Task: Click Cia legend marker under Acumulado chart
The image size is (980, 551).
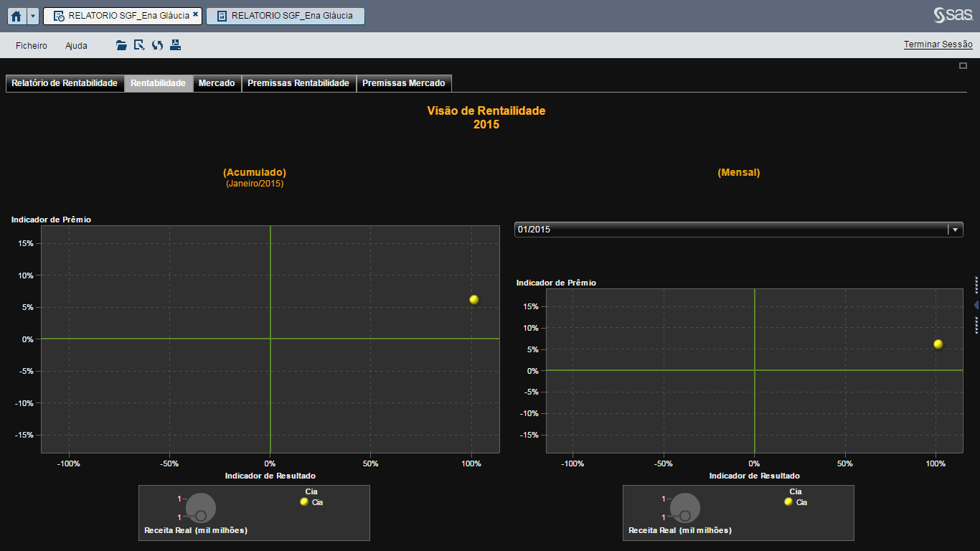Action: 304,502
